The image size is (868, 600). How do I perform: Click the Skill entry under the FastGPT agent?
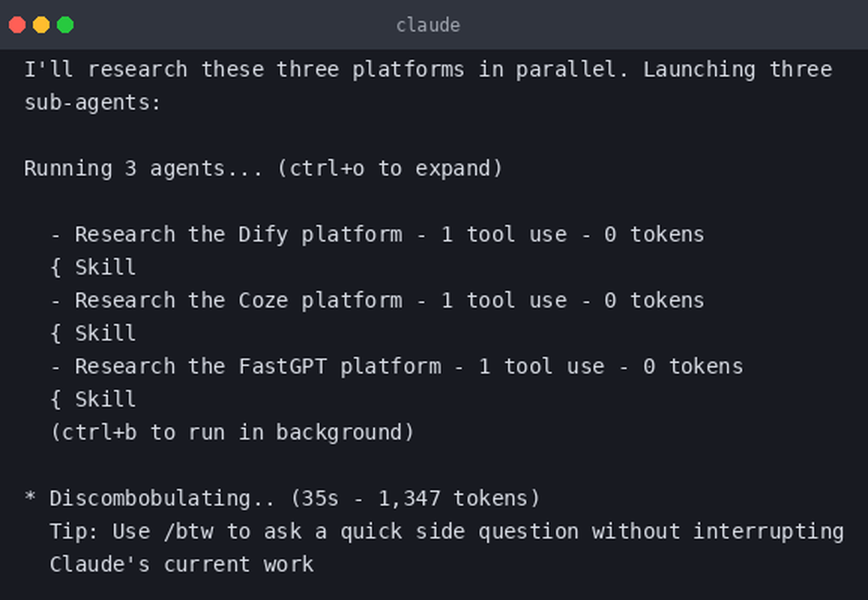[x=105, y=400]
